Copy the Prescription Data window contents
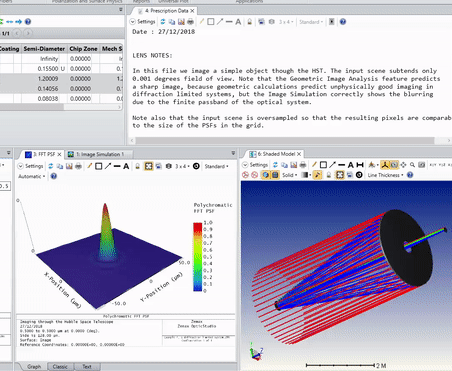This screenshot has width=452, height=371. [172, 22]
